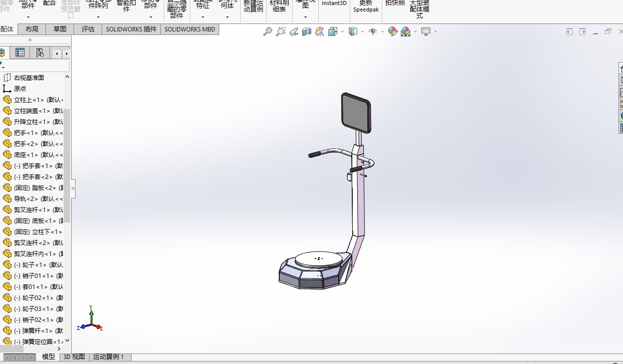Click the feature tree vertical scrollbar

[67, 165]
